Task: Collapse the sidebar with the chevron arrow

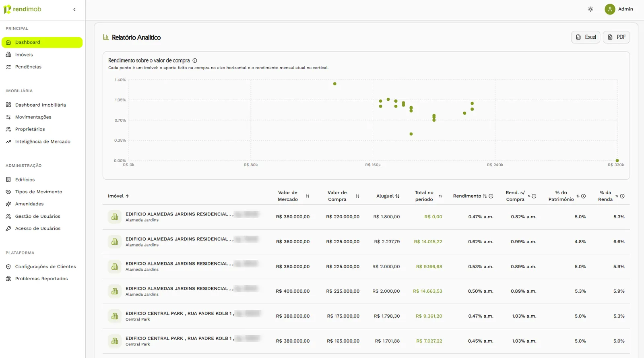Action: pyautogui.click(x=74, y=10)
